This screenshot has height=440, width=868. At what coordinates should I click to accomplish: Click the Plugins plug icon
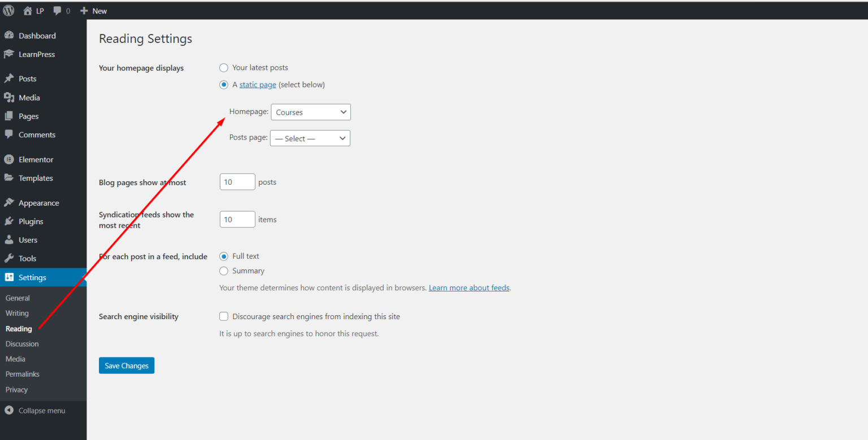pos(9,221)
